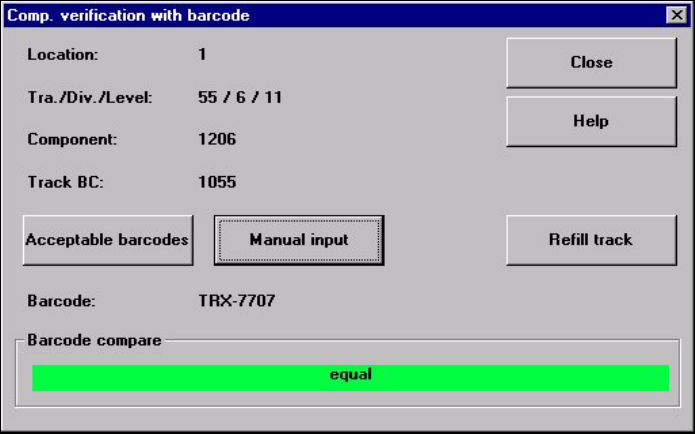Screen dimensions: 695x434
Task: Click the 'Track BC:' label
Action: [x=66, y=182]
